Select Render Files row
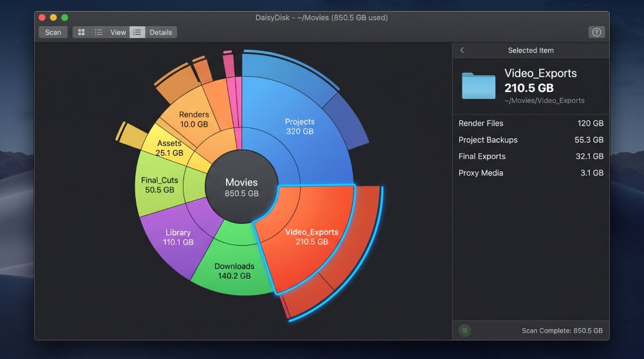Image resolution: width=644 pixels, height=359 pixels. pyautogui.click(x=531, y=123)
